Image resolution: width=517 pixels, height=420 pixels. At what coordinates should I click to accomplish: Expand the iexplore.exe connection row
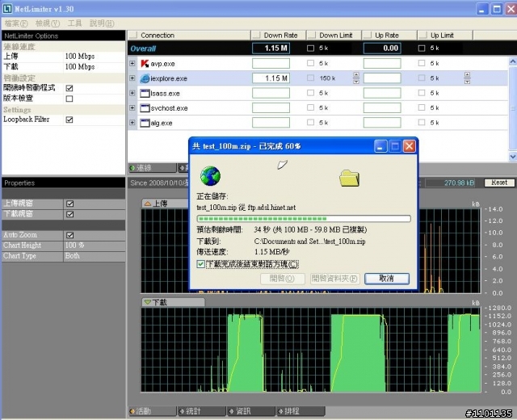(x=132, y=78)
